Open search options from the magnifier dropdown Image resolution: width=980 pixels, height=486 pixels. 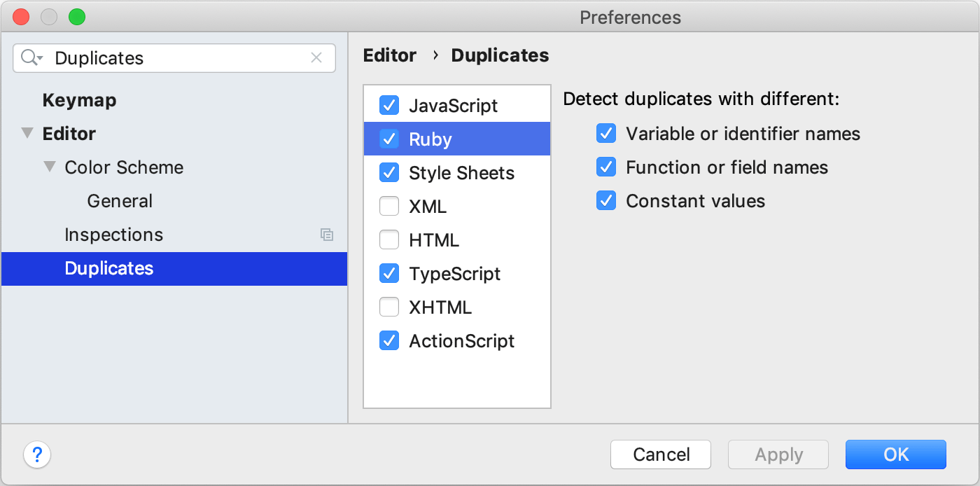(x=31, y=58)
